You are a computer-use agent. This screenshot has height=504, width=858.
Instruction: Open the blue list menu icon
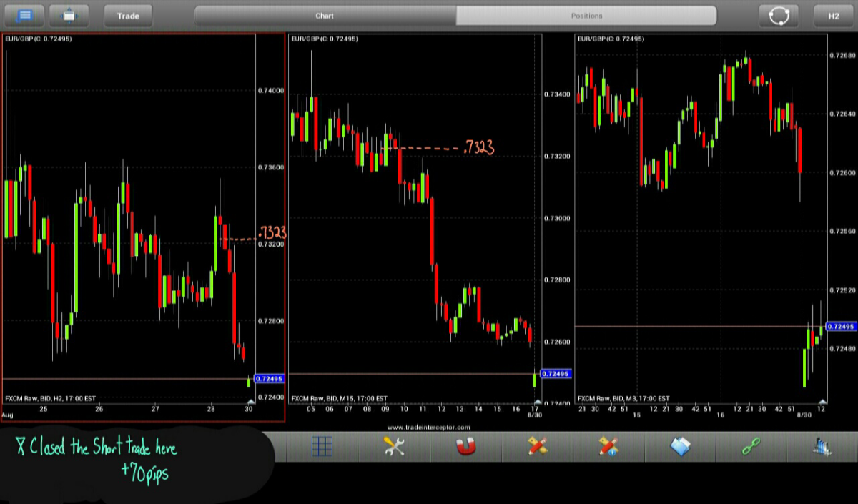24,15
